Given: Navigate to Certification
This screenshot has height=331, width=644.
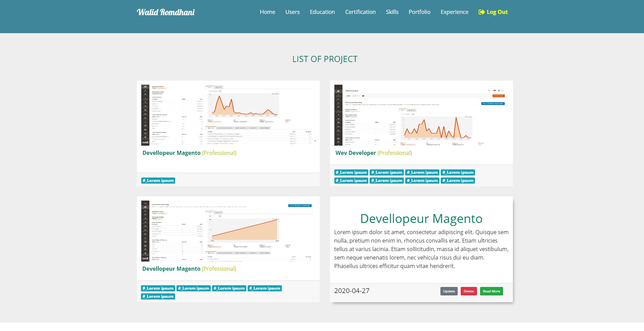Looking at the screenshot, I should (x=360, y=12).
